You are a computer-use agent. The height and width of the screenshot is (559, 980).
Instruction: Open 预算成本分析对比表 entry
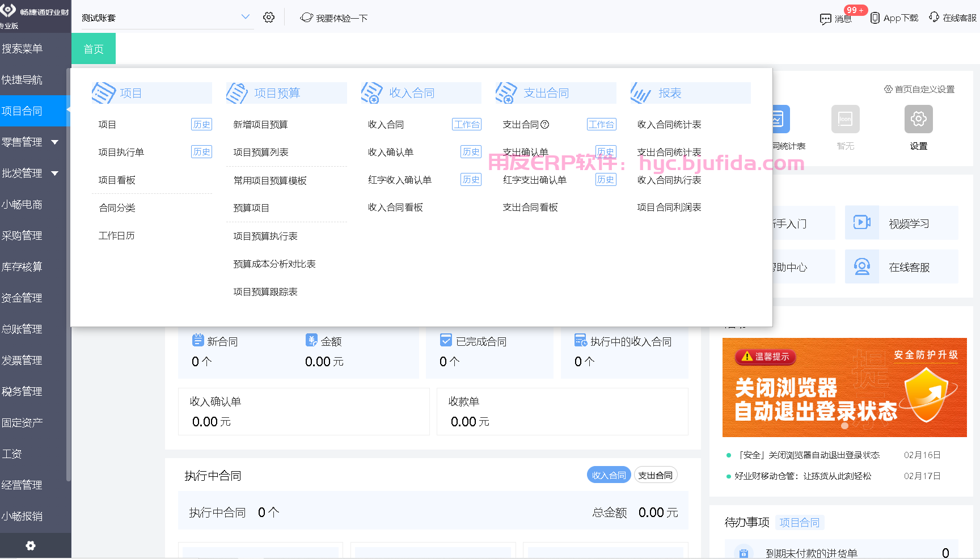[x=274, y=264]
